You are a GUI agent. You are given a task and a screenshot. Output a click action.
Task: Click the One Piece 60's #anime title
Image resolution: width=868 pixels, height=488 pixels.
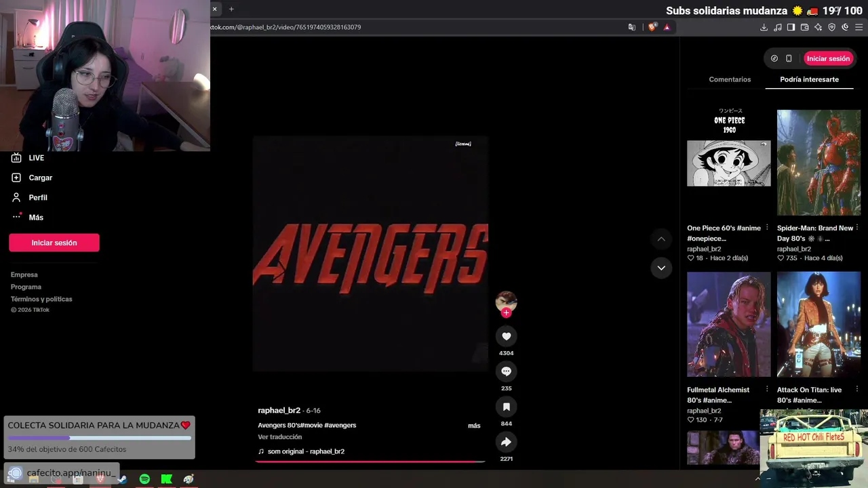[724, 233]
